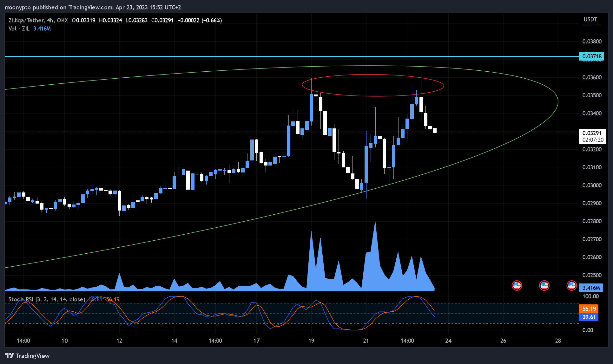Click date 24 on the time axis
Screen dimensions: 613x364
448,341
